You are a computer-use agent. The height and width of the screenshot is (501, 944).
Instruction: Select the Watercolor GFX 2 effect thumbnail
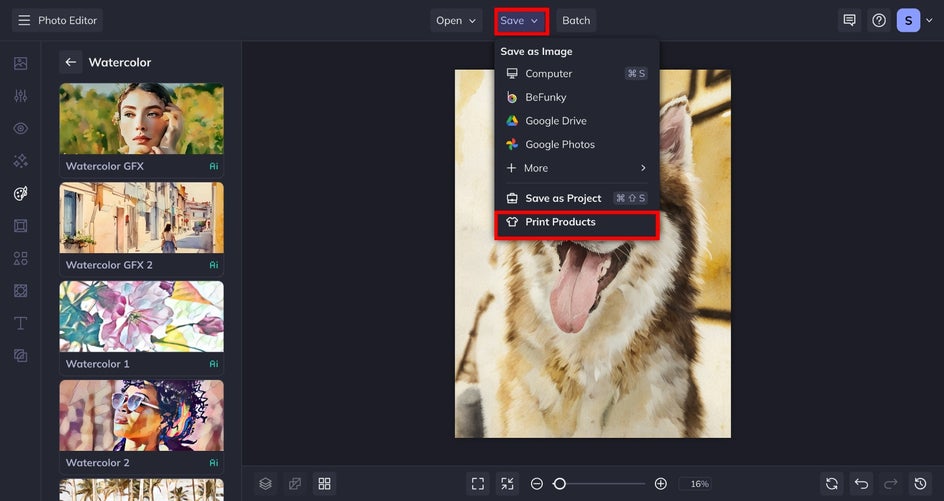tap(141, 217)
